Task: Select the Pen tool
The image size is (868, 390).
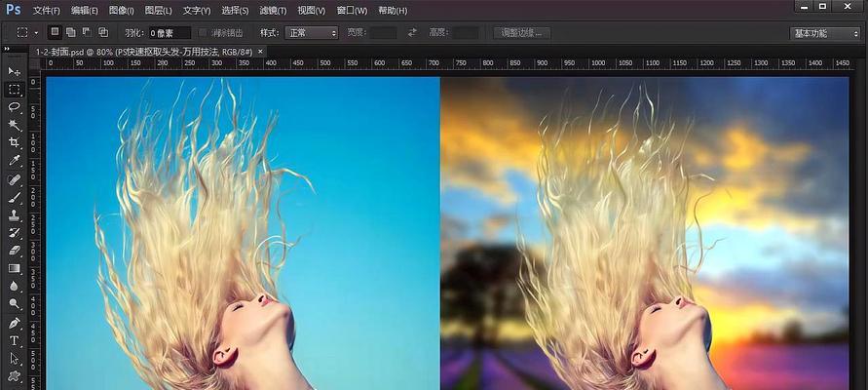Action: (x=15, y=323)
